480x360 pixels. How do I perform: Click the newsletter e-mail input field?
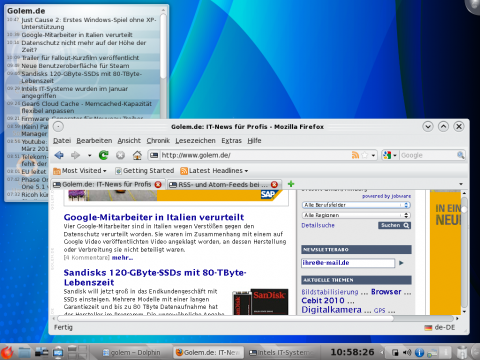pos(348,263)
